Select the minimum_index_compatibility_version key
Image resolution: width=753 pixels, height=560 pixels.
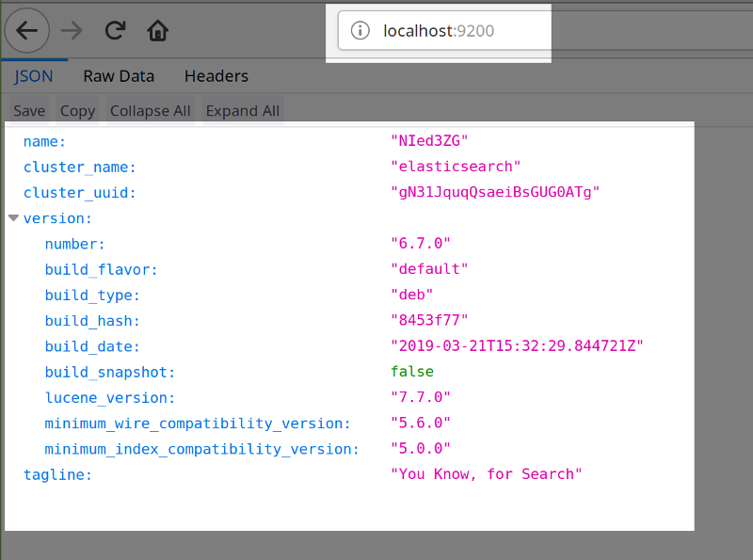coord(201,449)
